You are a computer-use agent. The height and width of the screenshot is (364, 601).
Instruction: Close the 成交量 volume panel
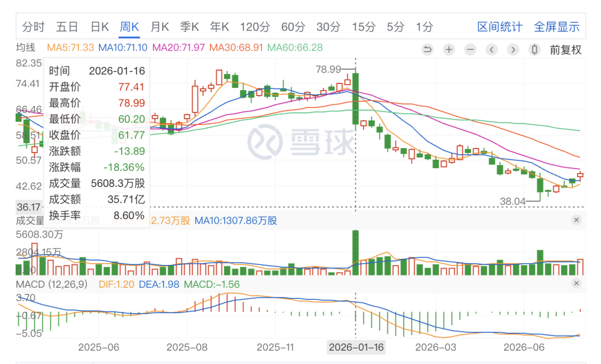point(576,220)
